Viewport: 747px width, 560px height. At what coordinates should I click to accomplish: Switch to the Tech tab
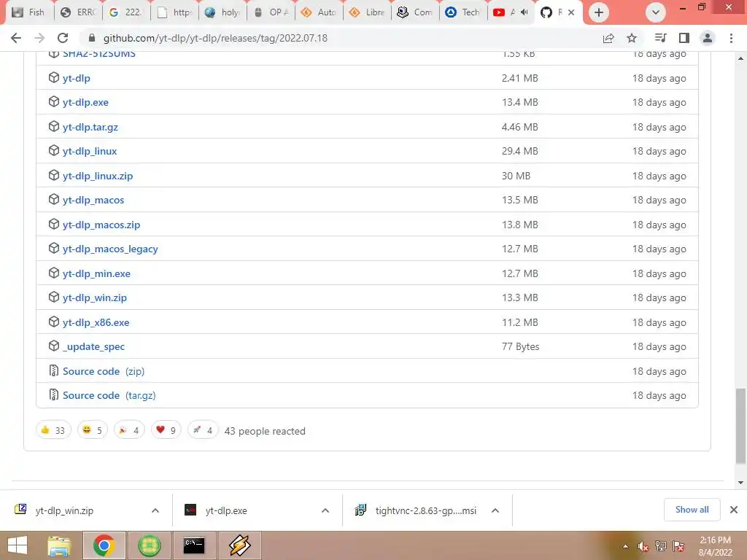(x=463, y=12)
